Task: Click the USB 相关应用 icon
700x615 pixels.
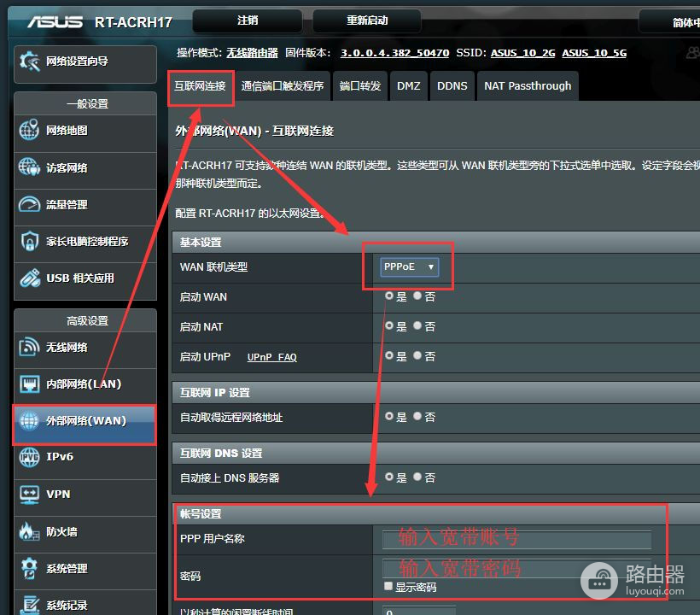Action: pos(29,278)
